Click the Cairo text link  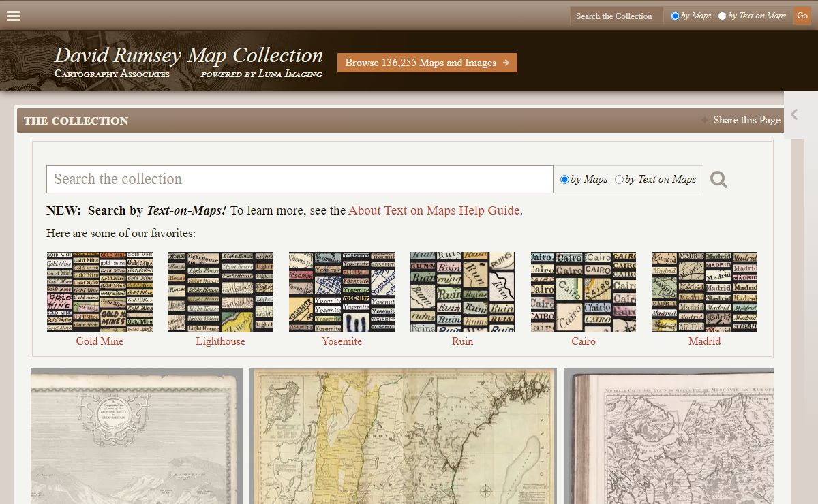[584, 341]
